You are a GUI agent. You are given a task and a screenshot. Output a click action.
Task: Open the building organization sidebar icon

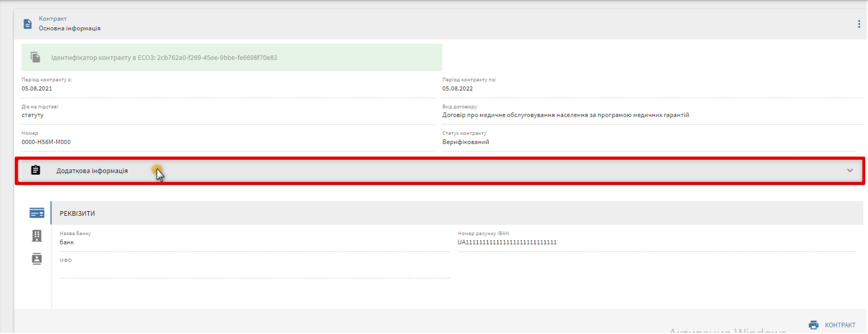tap(37, 236)
